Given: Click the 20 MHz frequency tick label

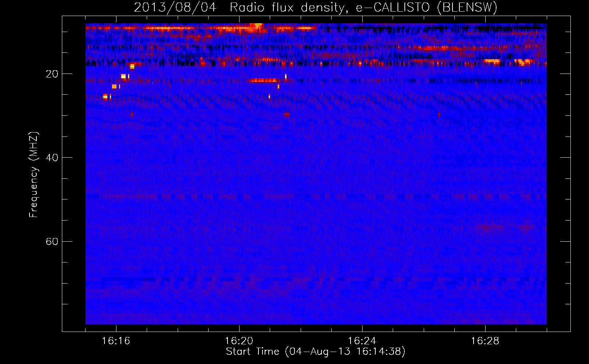Looking at the screenshot, I should click(x=52, y=74).
